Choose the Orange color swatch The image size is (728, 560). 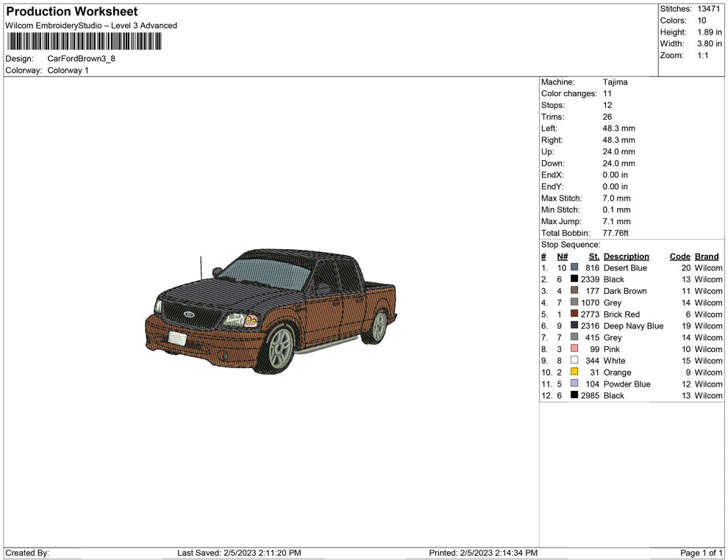pos(574,372)
